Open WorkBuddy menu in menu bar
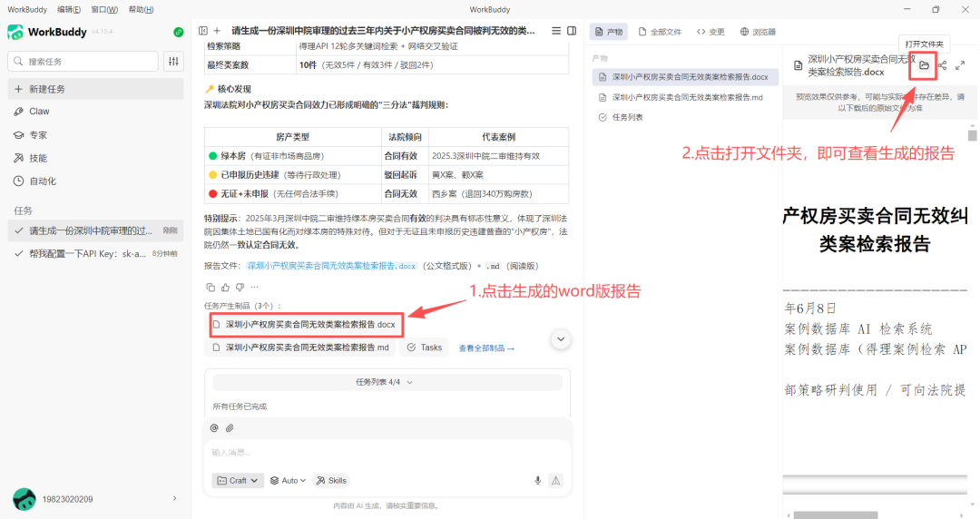980x519 pixels. click(x=27, y=9)
